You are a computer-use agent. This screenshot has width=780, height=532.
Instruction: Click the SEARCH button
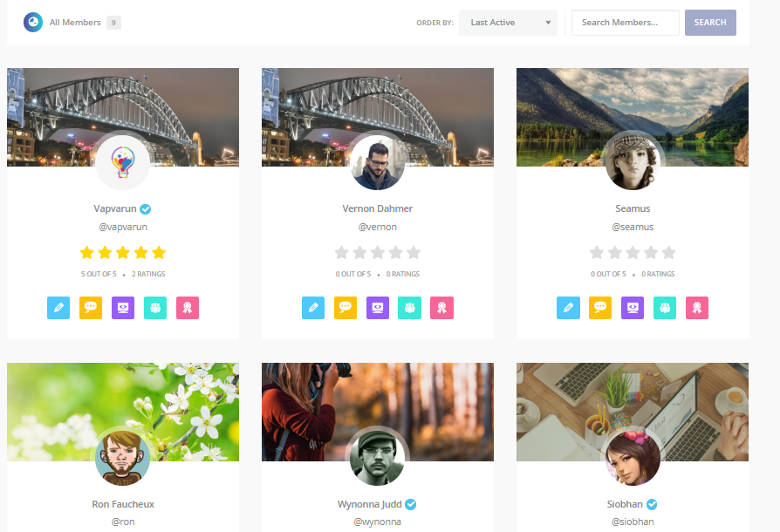710,23
